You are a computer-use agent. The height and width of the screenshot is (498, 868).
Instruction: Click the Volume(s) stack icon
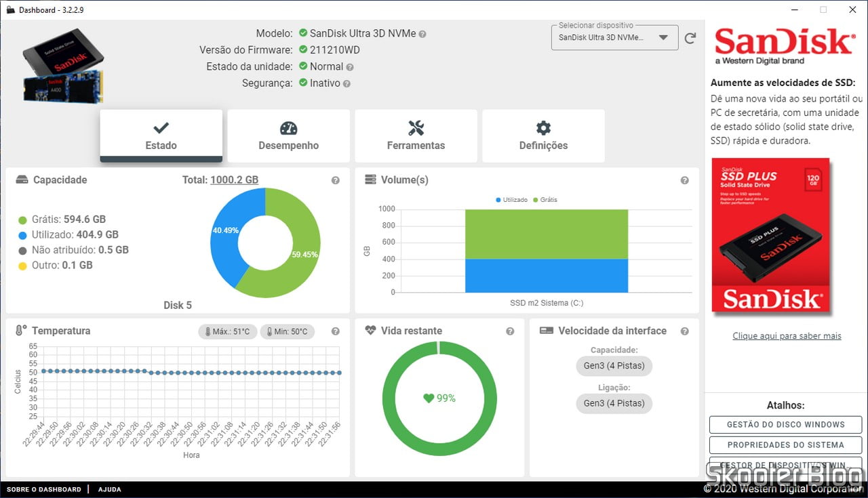(x=370, y=180)
